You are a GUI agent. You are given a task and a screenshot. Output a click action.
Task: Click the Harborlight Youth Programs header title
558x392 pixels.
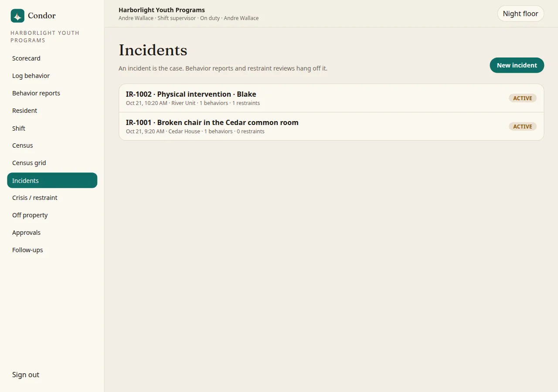point(162,10)
